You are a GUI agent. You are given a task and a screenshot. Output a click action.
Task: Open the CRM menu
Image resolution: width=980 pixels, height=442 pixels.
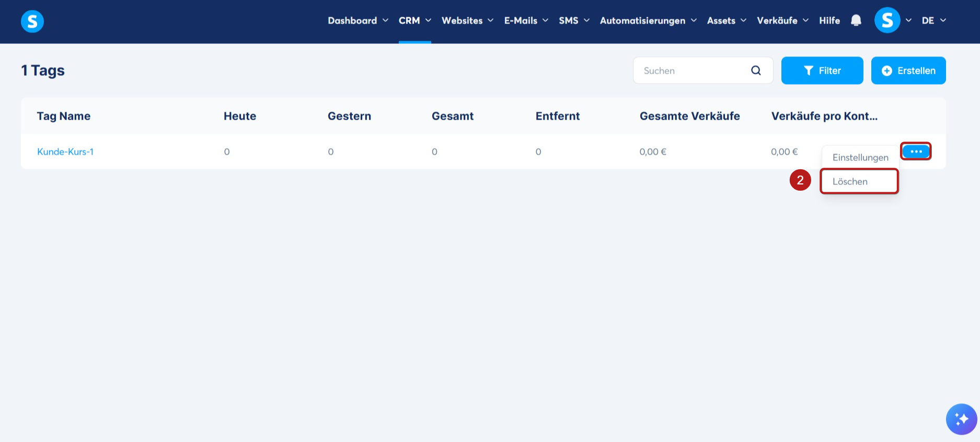point(415,20)
